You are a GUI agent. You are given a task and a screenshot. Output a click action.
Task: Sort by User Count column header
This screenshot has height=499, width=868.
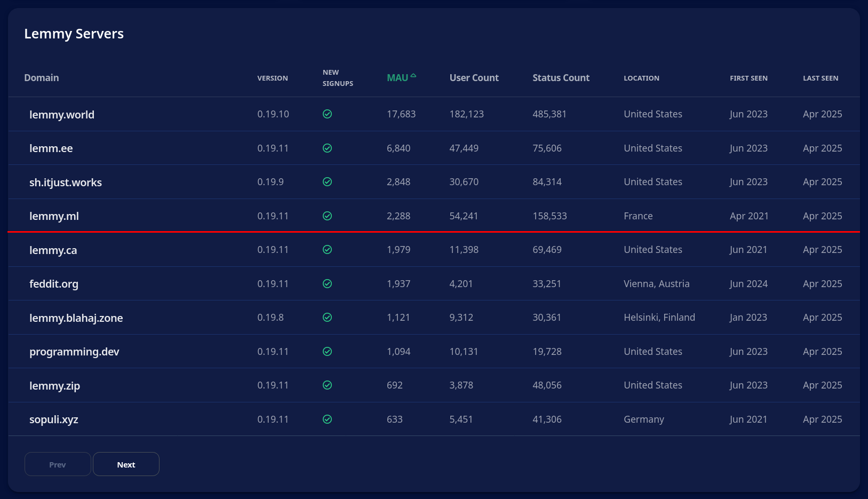pyautogui.click(x=474, y=78)
